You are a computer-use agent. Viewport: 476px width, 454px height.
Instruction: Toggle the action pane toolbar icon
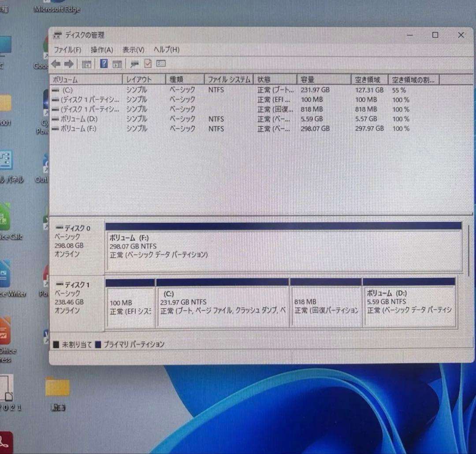[x=117, y=64]
